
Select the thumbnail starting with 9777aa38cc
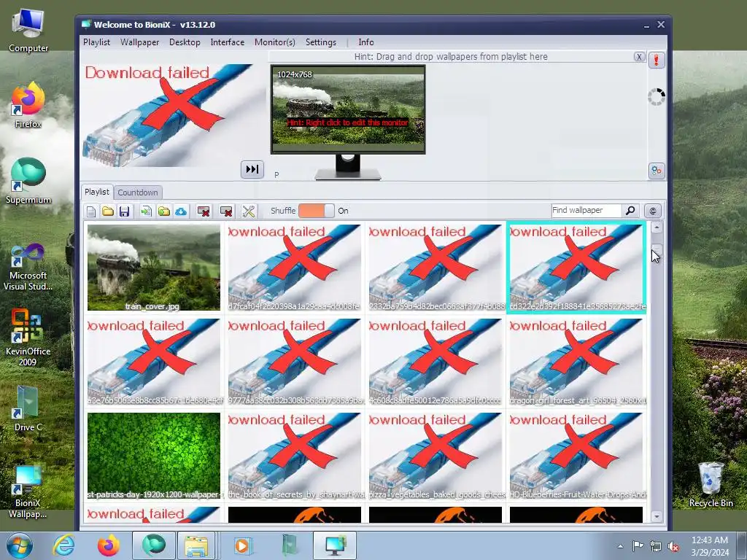pos(295,362)
